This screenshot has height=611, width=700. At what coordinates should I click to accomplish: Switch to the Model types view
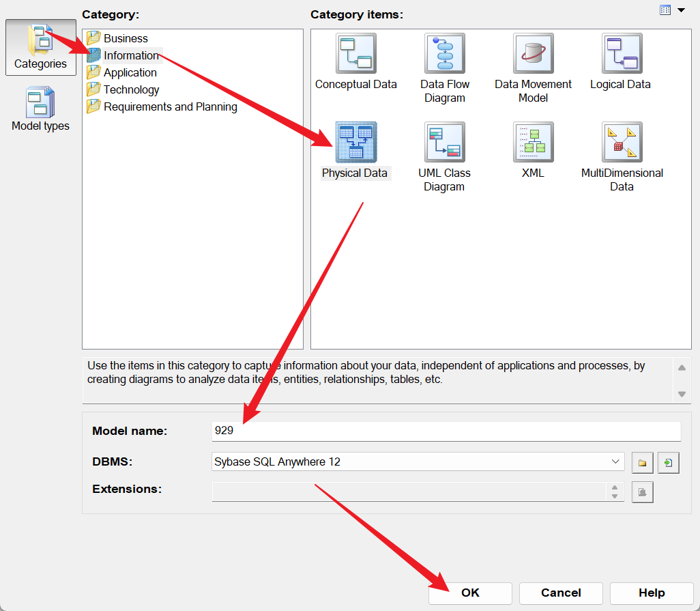click(40, 109)
